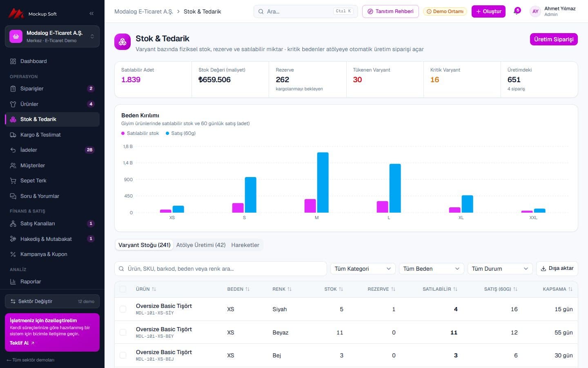Click the Hakediş & Mutabakat handshake icon
The image size is (588, 368).
tap(13, 239)
